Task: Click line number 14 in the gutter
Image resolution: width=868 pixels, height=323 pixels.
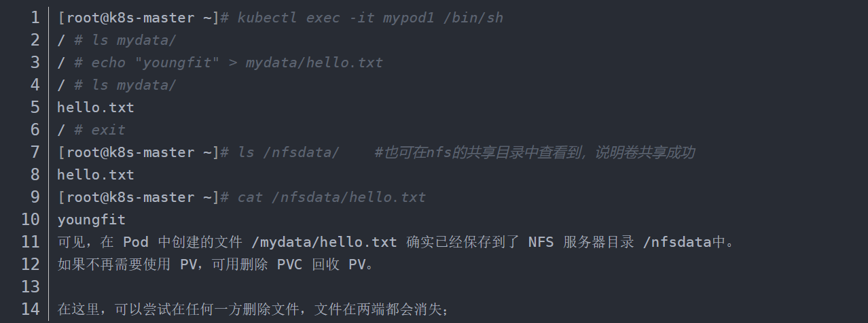Action: tap(31, 309)
